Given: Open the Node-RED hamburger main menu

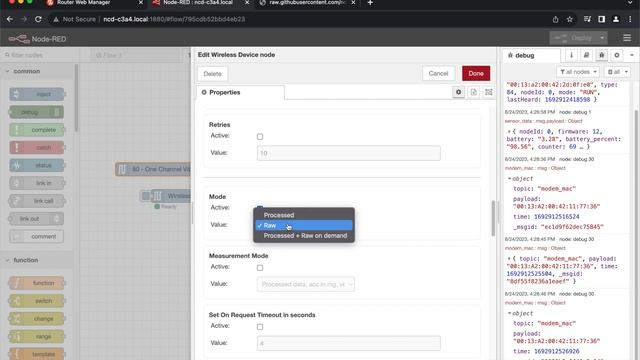Looking at the screenshot, I should coord(627,38).
